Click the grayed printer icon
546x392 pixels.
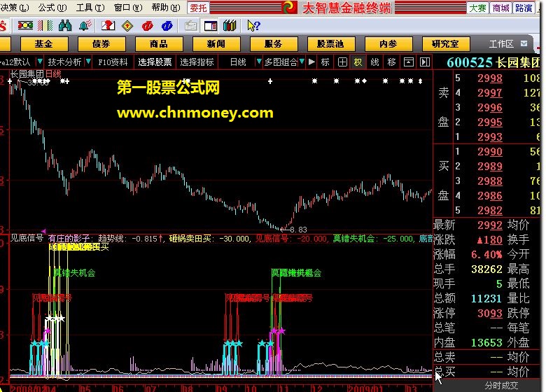coord(191,26)
